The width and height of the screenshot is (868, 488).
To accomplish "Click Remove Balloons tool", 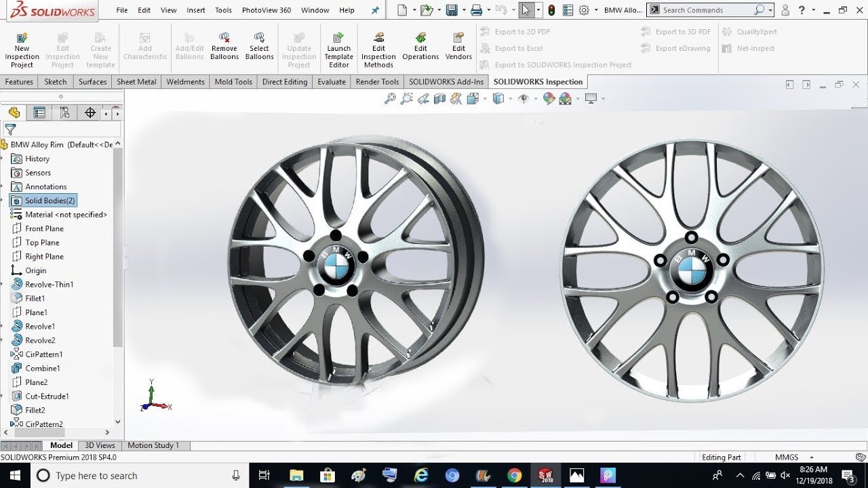I will (x=224, y=46).
